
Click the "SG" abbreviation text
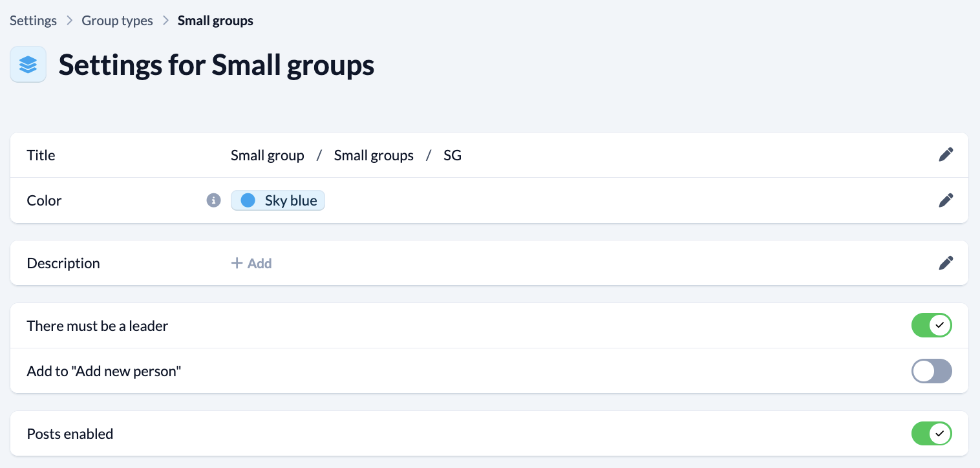point(453,155)
